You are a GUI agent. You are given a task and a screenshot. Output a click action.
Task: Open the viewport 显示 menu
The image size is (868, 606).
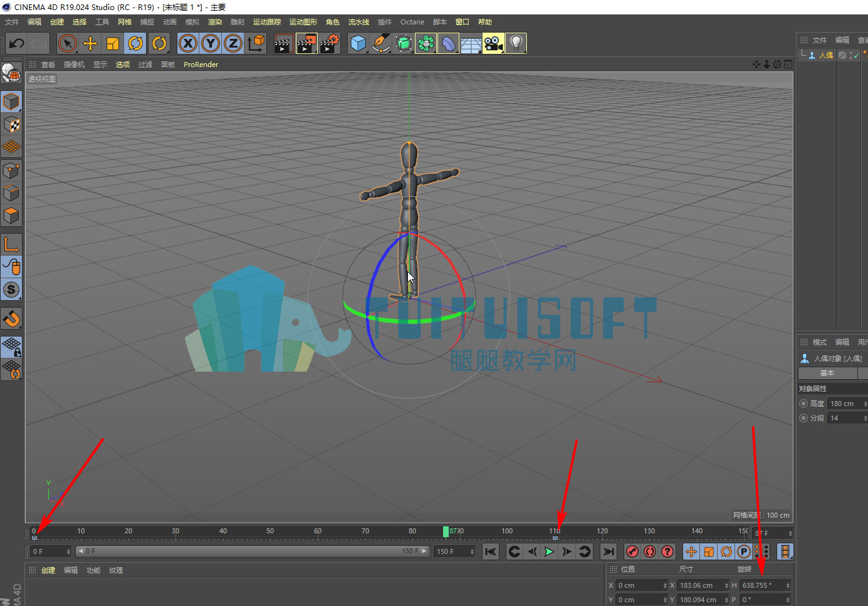100,65
